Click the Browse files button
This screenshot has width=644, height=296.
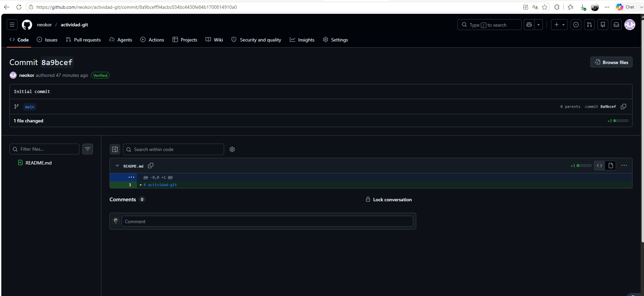click(611, 62)
